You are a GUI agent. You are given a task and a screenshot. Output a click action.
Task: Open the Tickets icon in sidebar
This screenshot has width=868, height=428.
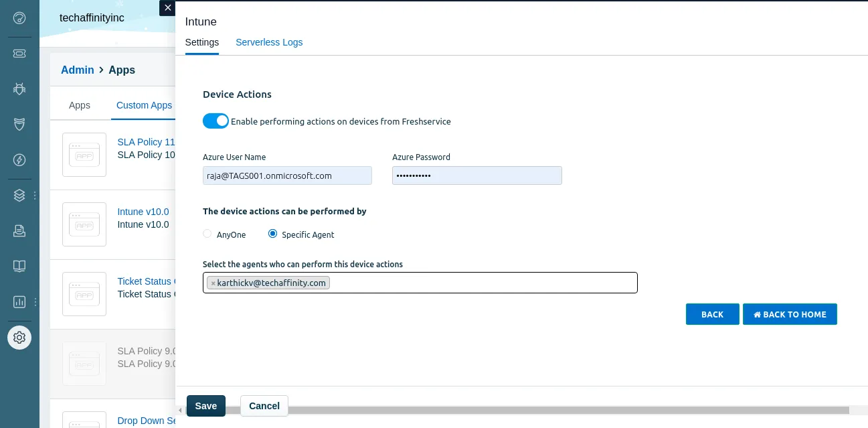(x=19, y=53)
